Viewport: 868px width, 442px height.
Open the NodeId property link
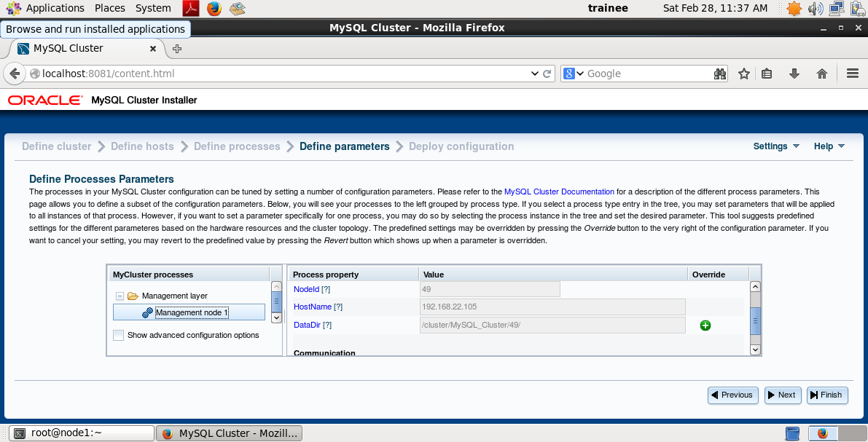[306, 289]
